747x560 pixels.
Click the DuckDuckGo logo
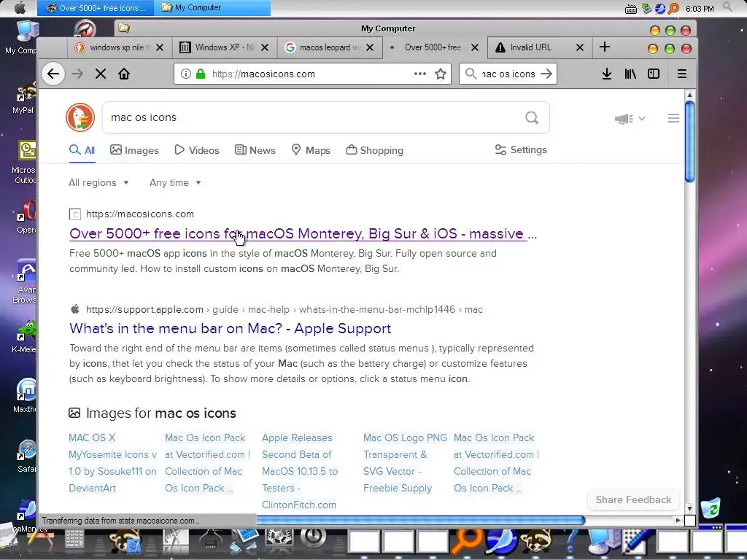point(80,117)
